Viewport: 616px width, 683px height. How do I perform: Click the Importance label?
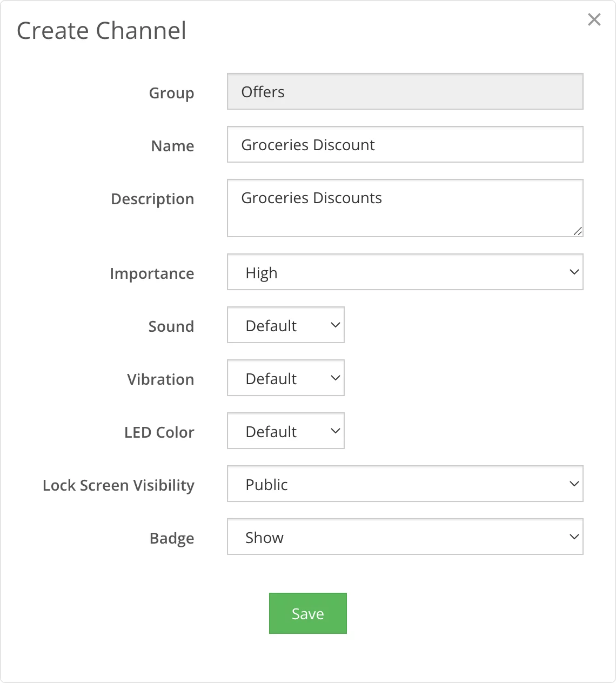tap(152, 273)
